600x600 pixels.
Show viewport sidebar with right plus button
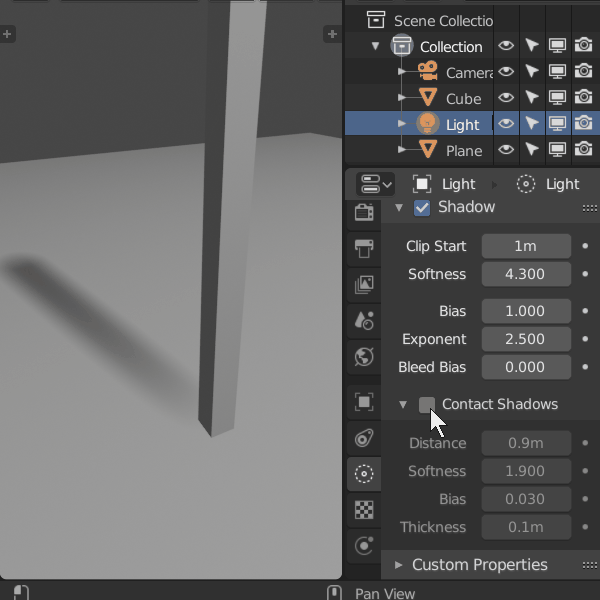point(332,34)
